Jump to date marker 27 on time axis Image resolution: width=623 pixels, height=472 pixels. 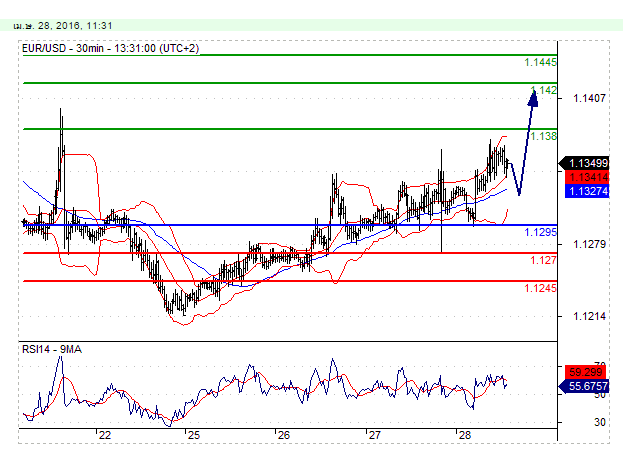(374, 436)
